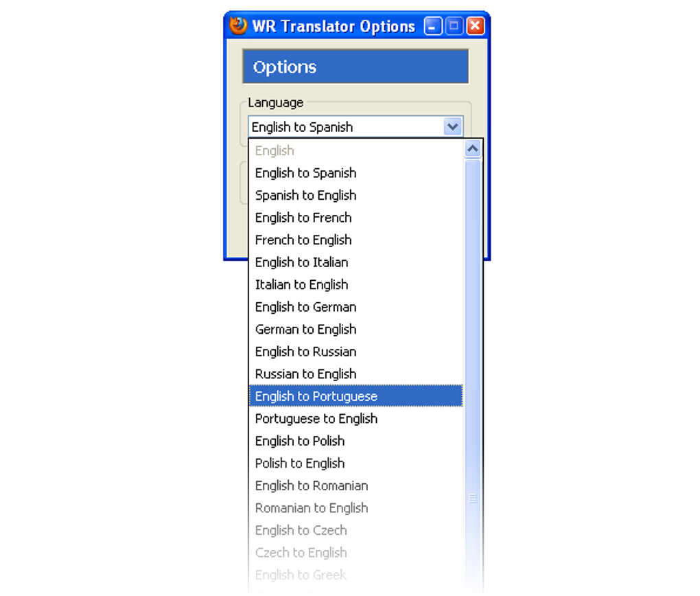Maximize the WR Translator Options window
Viewport: 700px width, 596px height.
[x=454, y=27]
